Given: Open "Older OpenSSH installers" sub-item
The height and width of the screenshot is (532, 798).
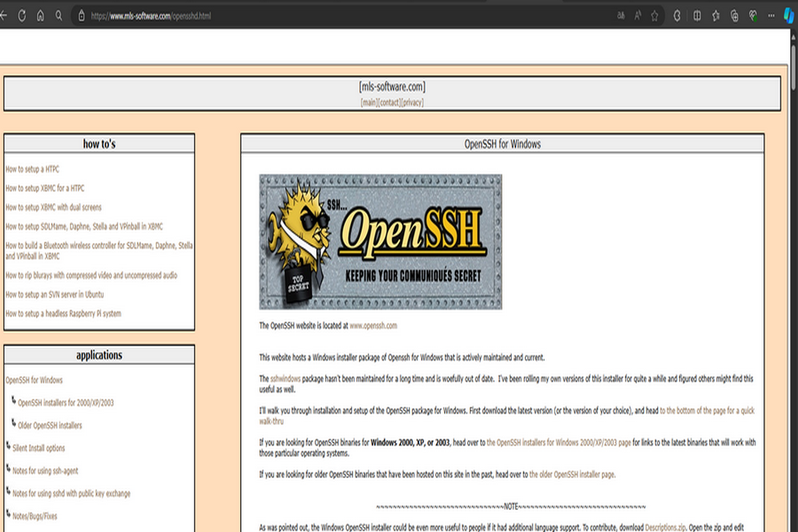Looking at the screenshot, I should coord(50,426).
